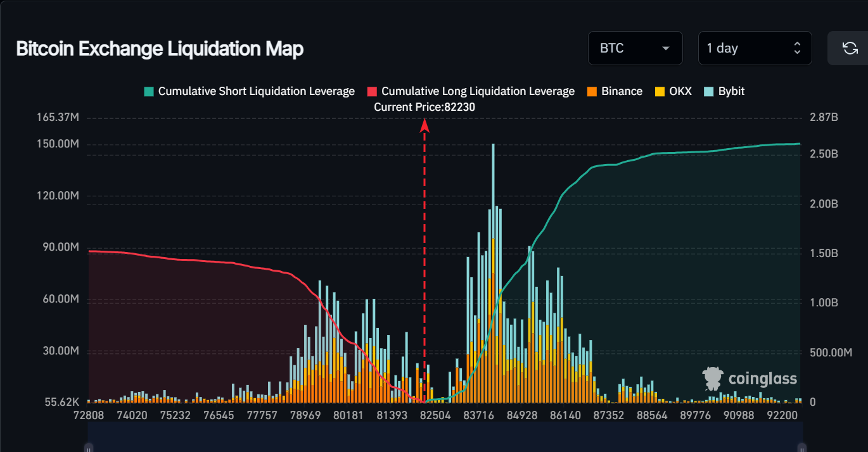This screenshot has height=452, width=868.
Task: Click the 500.00M right axis label
Action: (x=831, y=352)
